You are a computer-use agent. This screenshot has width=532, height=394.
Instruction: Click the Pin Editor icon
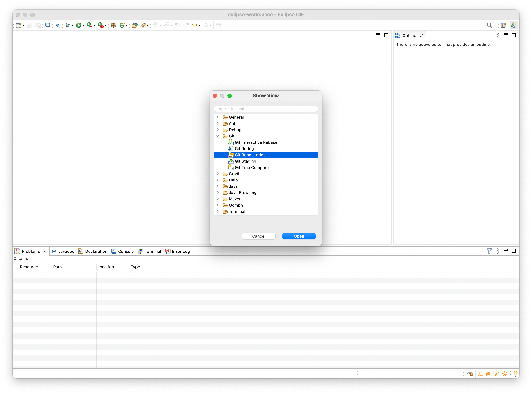219,25
